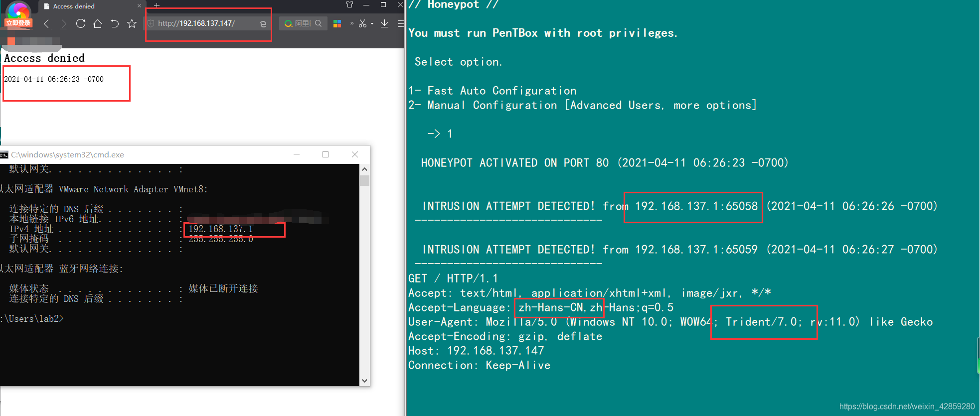Click the browser Back arrow
This screenshot has width=980, height=416.
tap(46, 23)
